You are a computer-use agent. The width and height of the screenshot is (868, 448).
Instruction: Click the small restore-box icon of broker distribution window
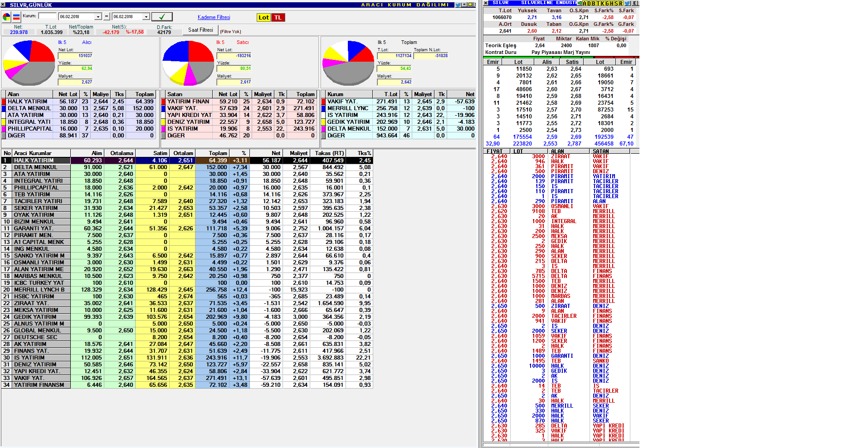[464, 5]
